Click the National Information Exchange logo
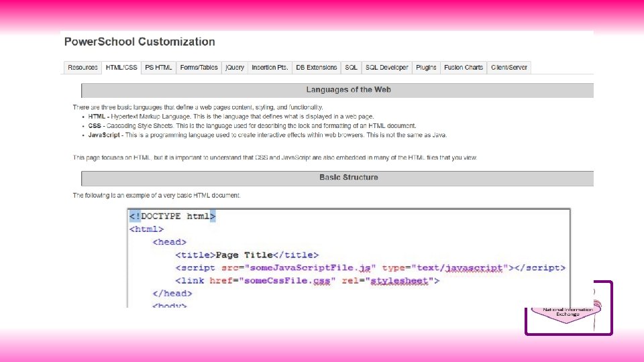The height and width of the screenshot is (362, 644). [x=569, y=308]
